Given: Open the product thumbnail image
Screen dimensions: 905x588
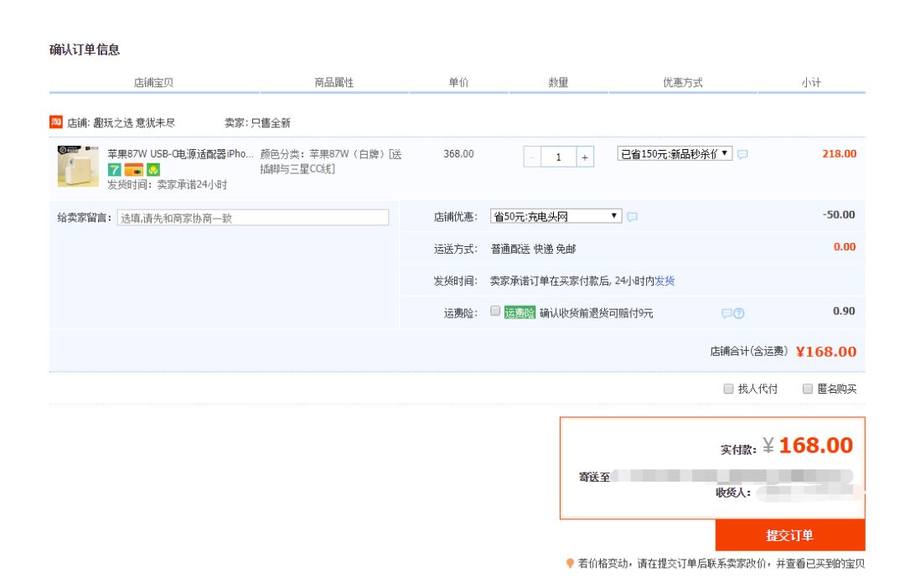Looking at the screenshot, I should pos(78,166).
